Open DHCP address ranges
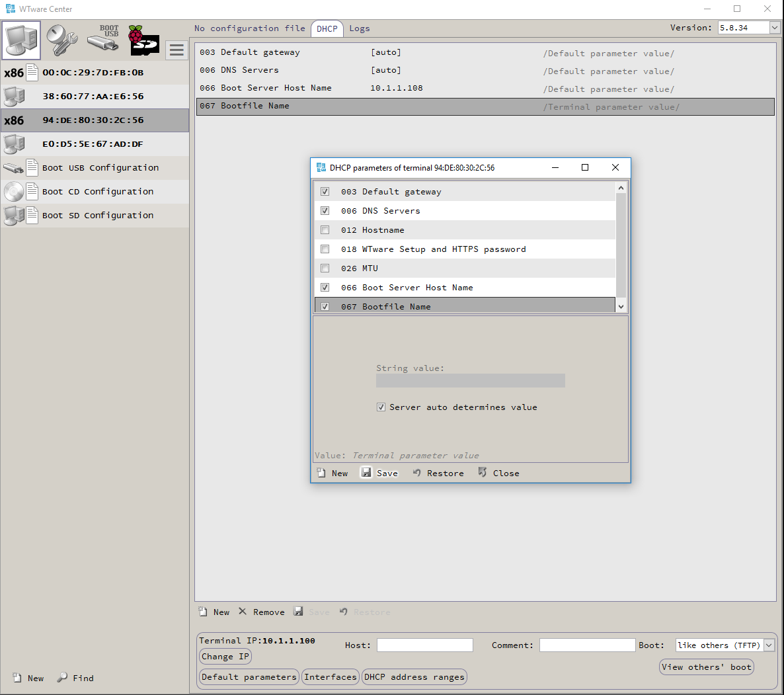Screen dimensions: 784x695 pyautogui.click(x=414, y=677)
